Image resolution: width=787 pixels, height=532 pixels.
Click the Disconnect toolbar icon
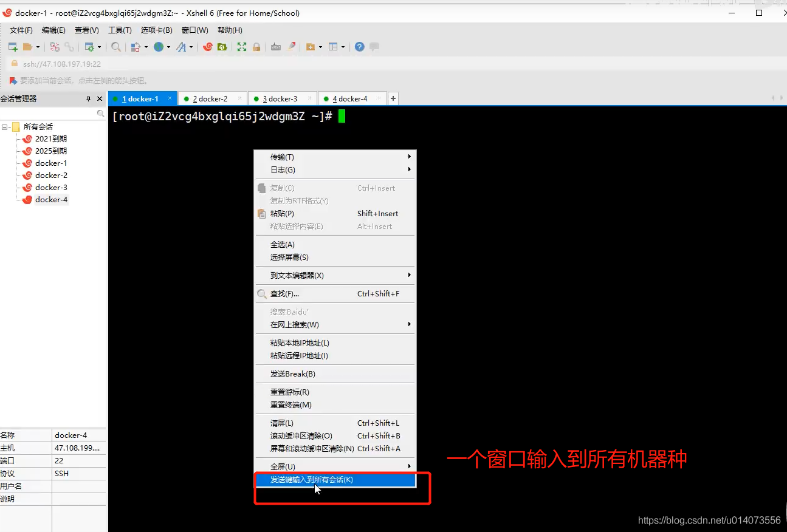(55, 47)
